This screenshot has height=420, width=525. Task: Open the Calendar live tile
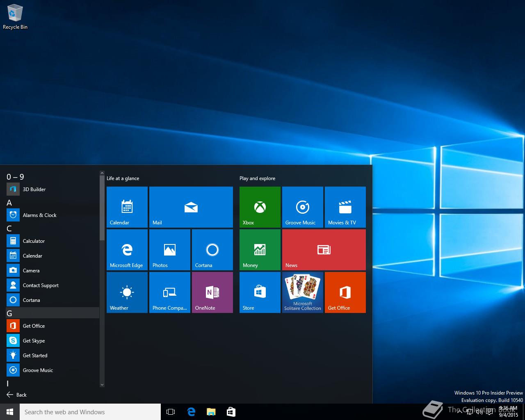(127, 207)
